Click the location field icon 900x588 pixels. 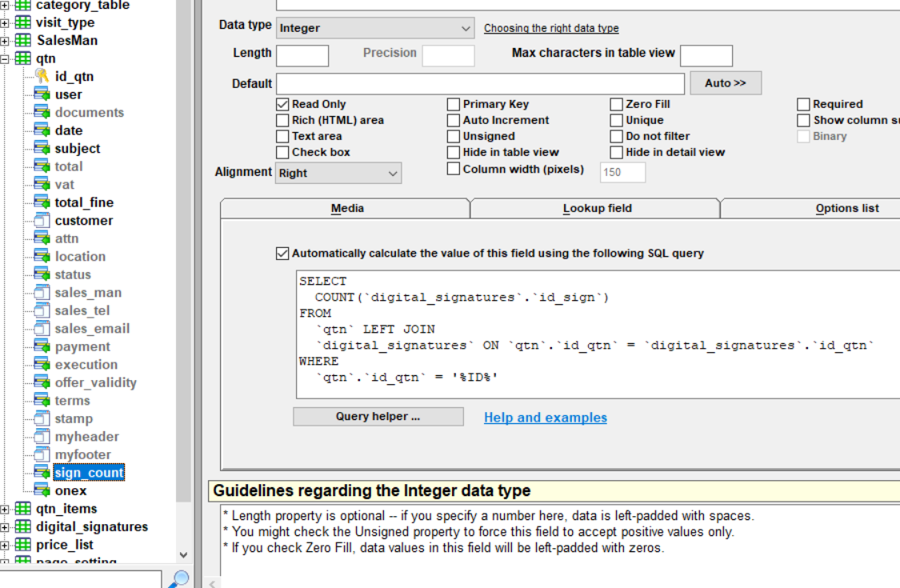pyautogui.click(x=42, y=256)
